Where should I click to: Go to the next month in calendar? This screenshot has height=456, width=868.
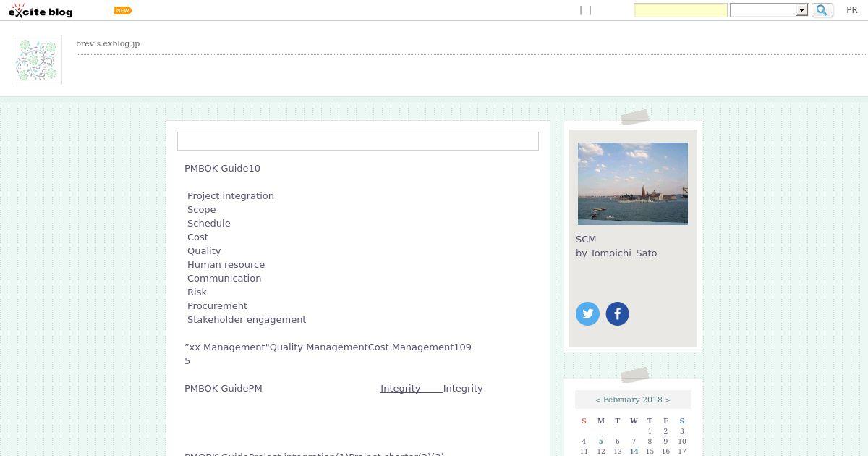668,400
